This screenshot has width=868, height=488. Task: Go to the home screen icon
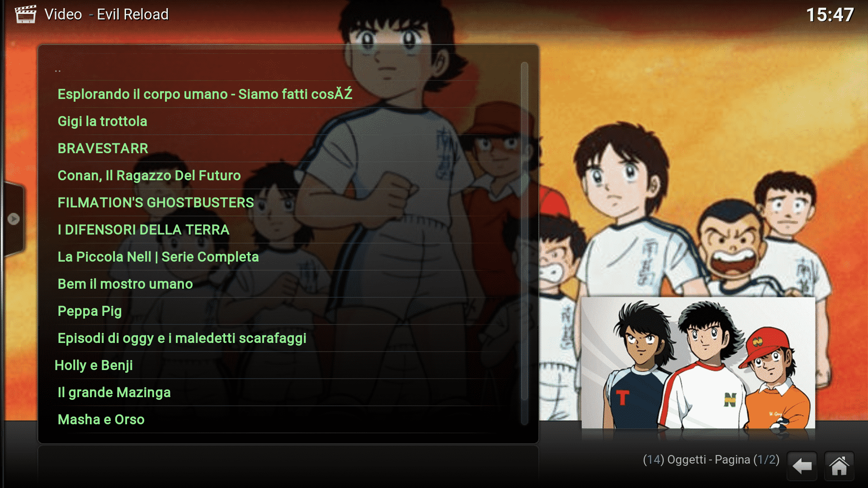pos(839,466)
